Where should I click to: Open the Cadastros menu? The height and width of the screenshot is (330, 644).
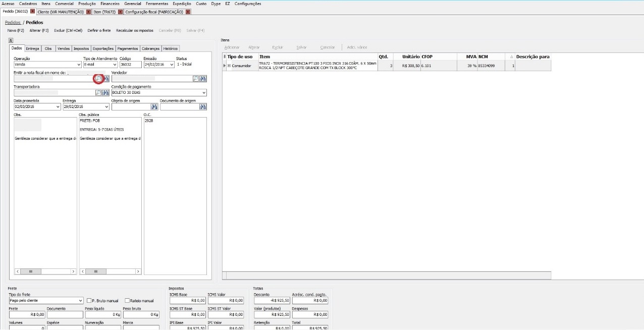tap(28, 4)
